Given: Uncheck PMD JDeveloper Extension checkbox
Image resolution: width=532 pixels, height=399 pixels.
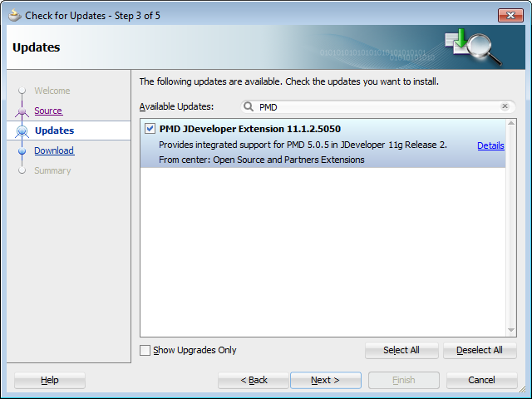Looking at the screenshot, I should click(150, 129).
